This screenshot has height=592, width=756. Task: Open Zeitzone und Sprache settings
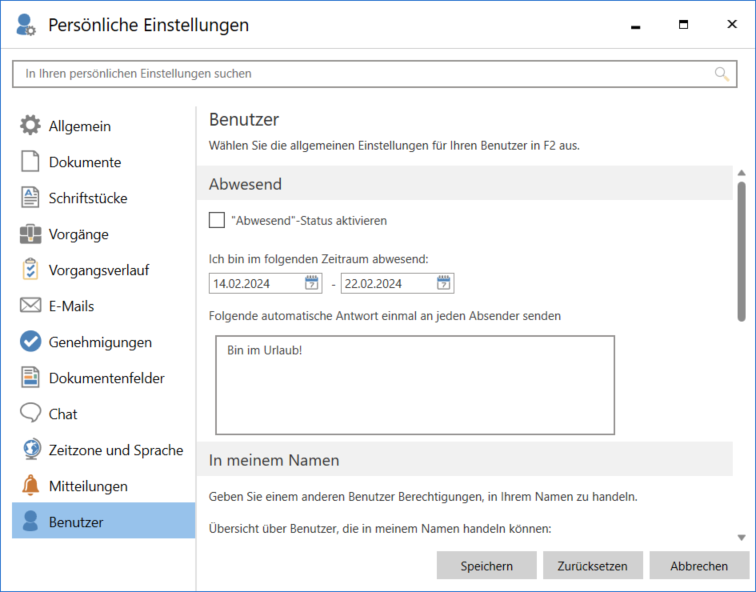pyautogui.click(x=104, y=450)
